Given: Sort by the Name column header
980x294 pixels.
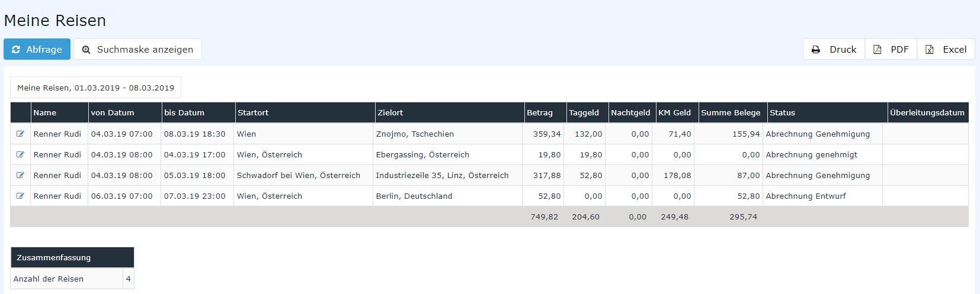Looking at the screenshot, I should click(45, 112).
